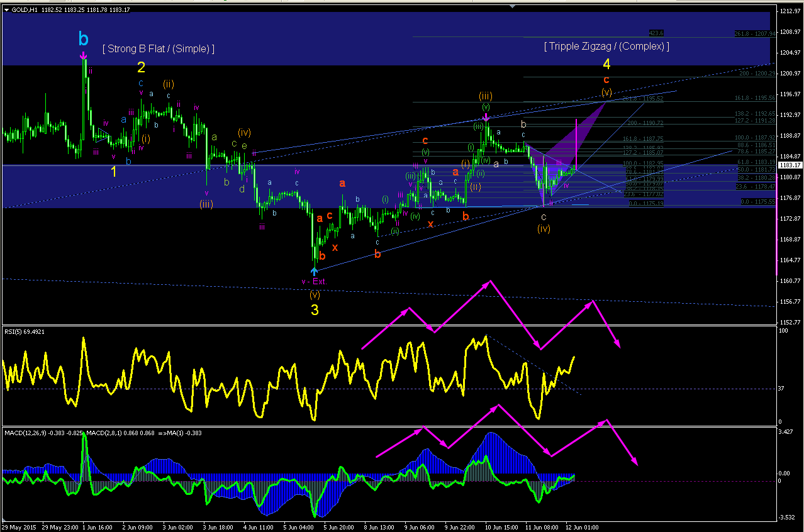Screen dimensions: 804x532
Task: Select the '200 - 1200.29' Fibonacci label
Action: coord(758,74)
